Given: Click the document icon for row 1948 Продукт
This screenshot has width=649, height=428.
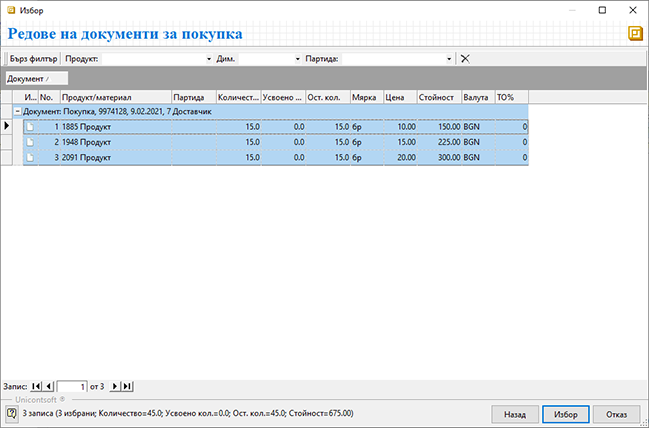Looking at the screenshot, I should [x=30, y=142].
